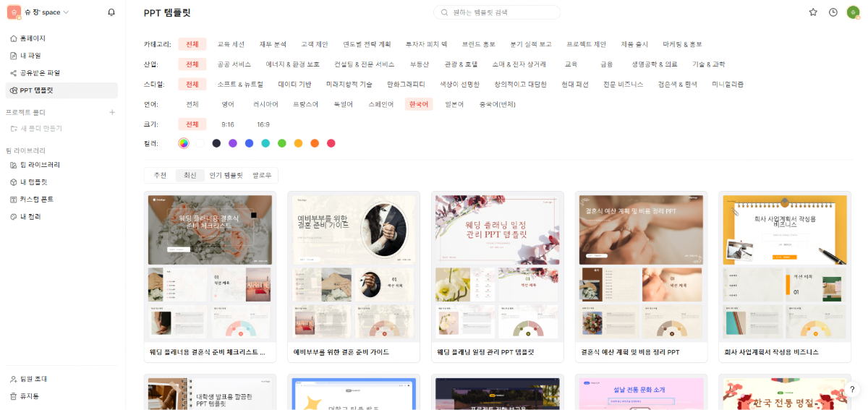Select PPT 템플릿 in the sidebar

point(61,90)
